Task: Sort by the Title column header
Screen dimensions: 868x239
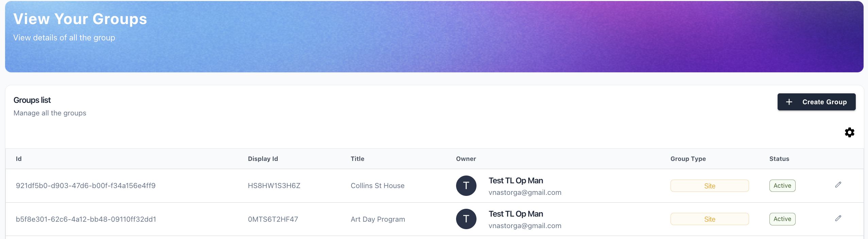Action: (358, 159)
